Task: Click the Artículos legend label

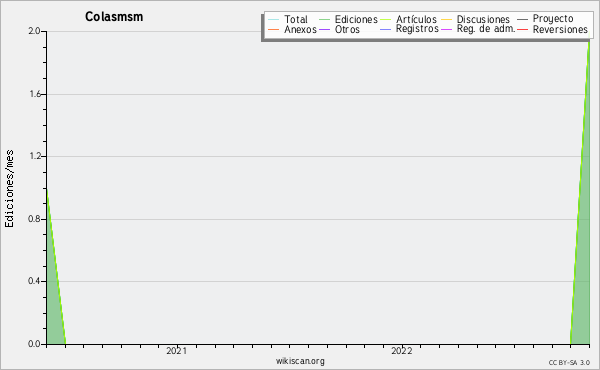Action: (x=416, y=19)
